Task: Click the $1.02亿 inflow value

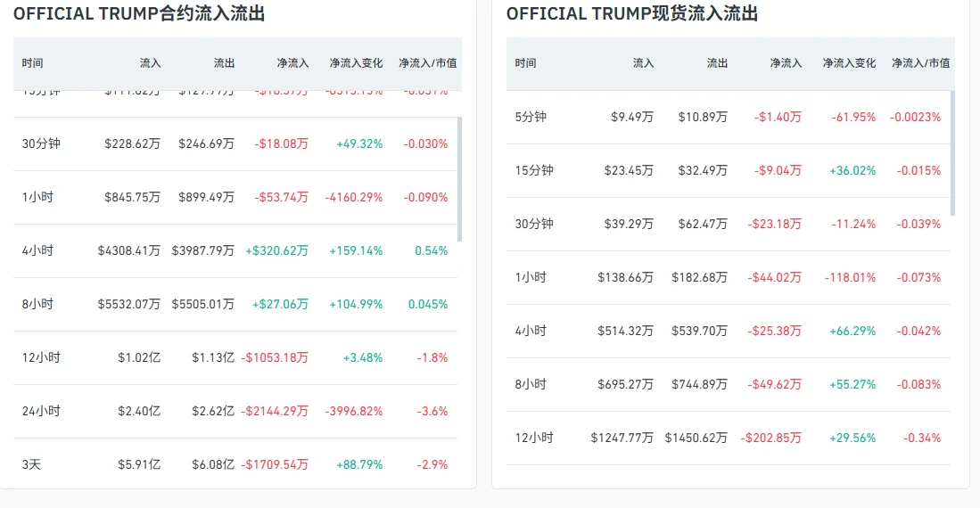Action: click(139, 358)
